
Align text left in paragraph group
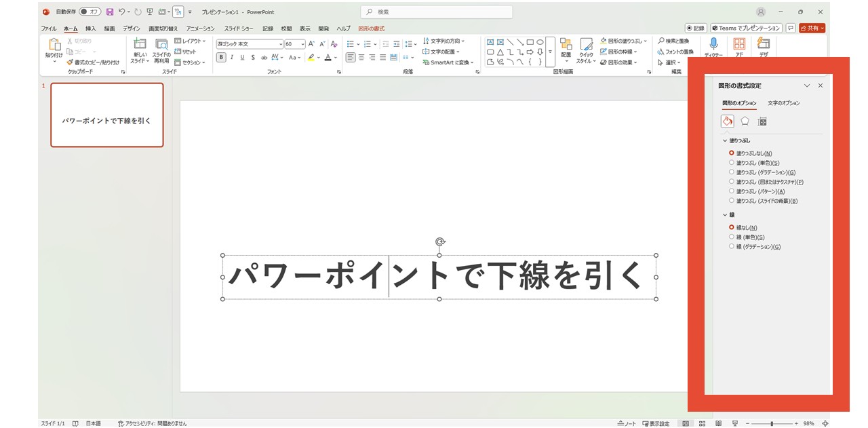[x=351, y=58]
